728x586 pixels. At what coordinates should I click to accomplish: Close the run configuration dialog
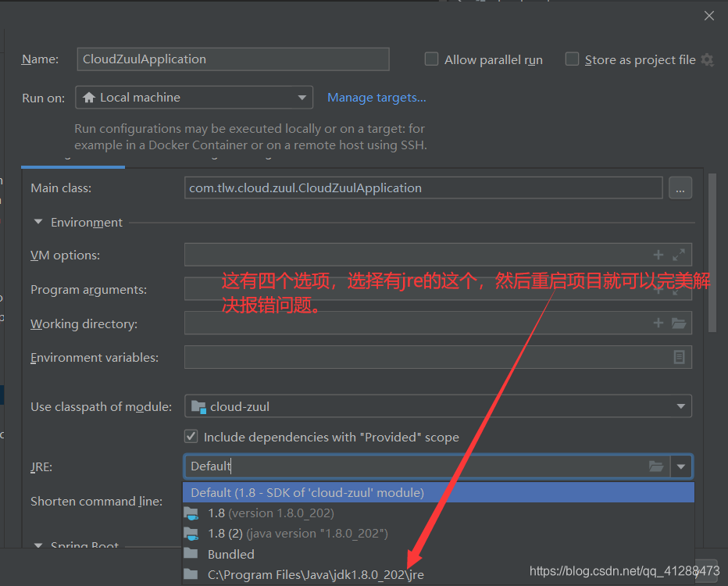[709, 16]
